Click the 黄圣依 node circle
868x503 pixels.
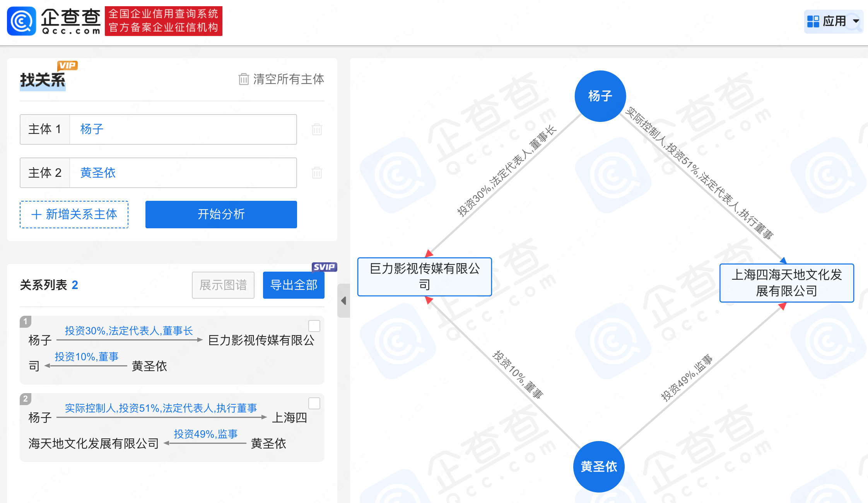pos(598,466)
